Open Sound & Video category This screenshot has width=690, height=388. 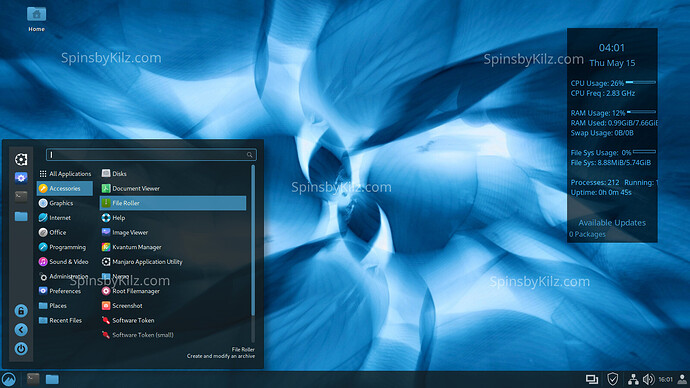pos(65,262)
